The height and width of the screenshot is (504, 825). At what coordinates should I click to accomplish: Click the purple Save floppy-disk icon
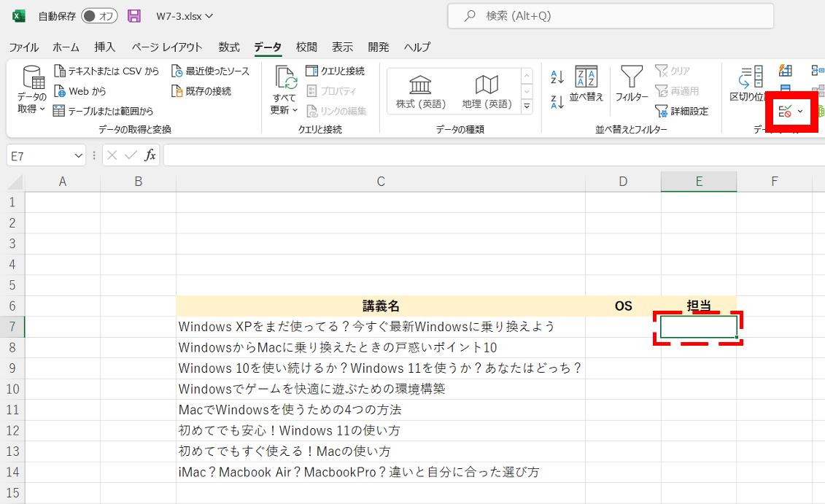tap(134, 16)
